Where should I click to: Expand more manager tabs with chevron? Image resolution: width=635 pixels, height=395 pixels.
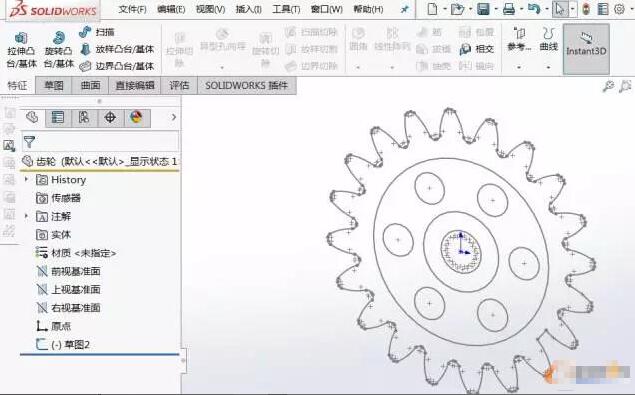click(174, 117)
